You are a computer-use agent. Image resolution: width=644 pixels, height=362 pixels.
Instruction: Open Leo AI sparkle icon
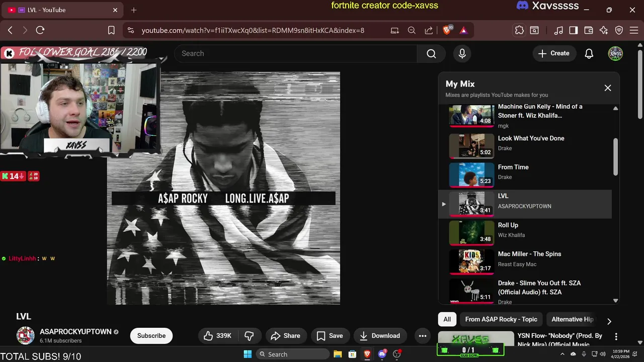[x=604, y=30]
